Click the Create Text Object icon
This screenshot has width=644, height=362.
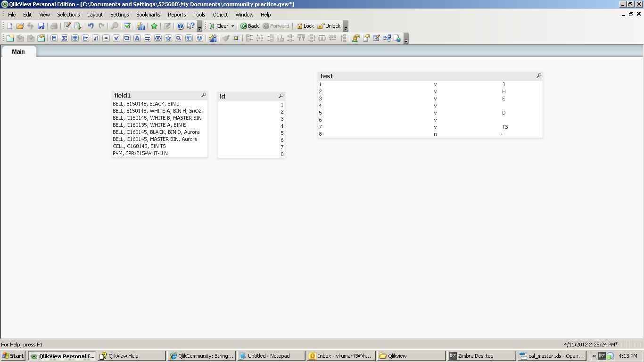[x=137, y=39]
